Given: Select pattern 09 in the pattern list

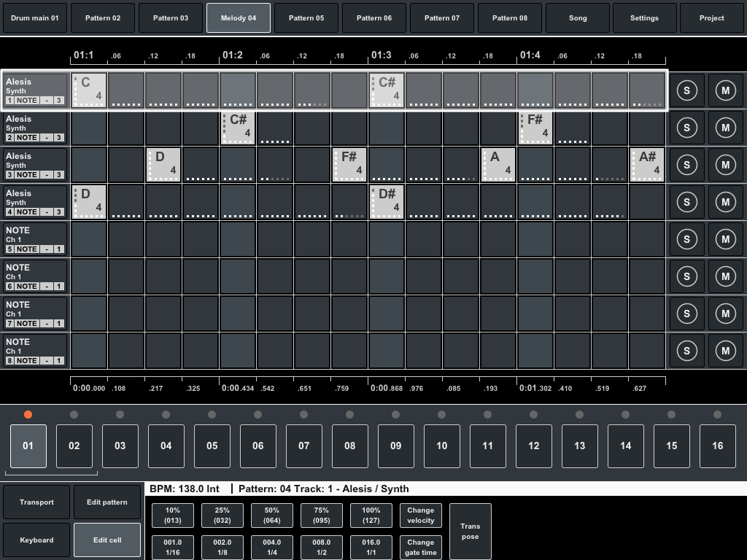Looking at the screenshot, I should (x=395, y=446).
